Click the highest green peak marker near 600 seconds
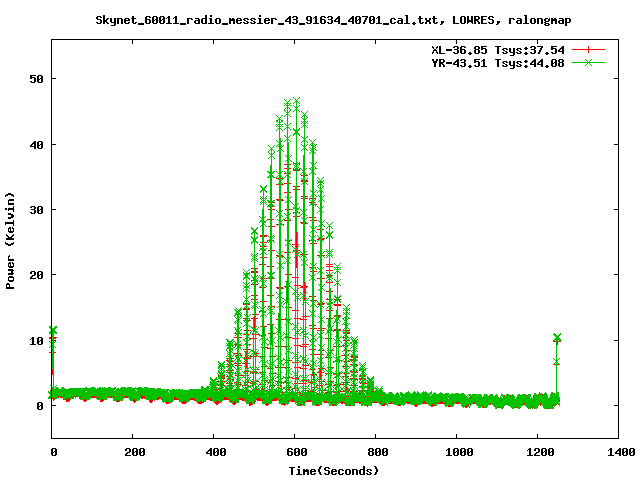The width and height of the screenshot is (640, 480). click(x=296, y=101)
